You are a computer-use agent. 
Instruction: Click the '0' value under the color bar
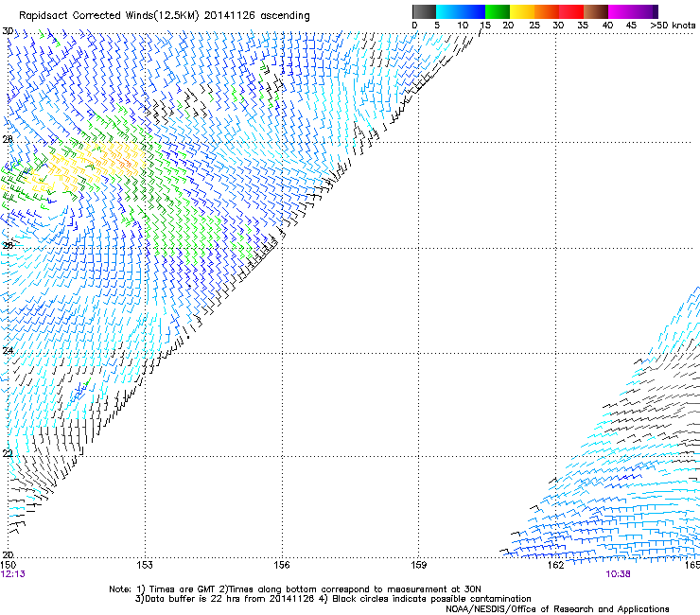pos(414,26)
